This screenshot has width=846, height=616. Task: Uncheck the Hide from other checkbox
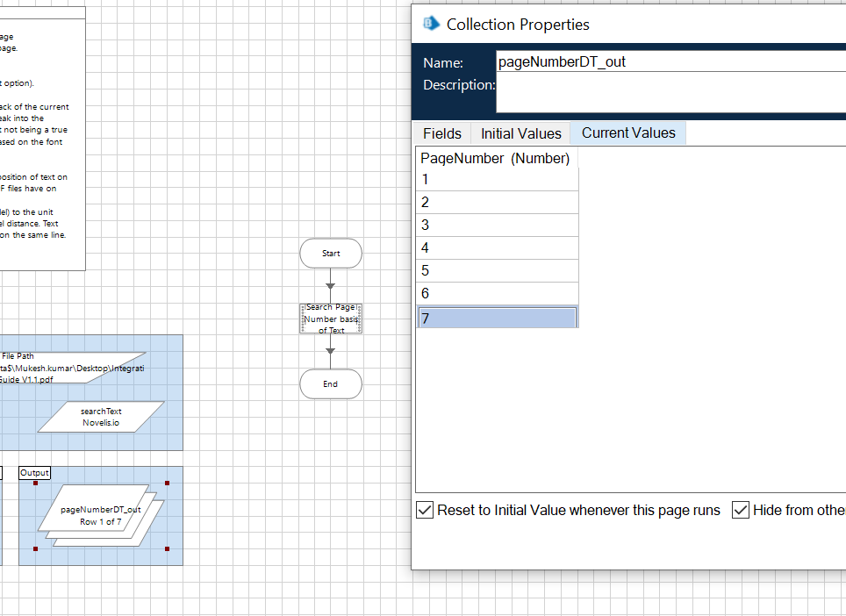click(x=741, y=510)
